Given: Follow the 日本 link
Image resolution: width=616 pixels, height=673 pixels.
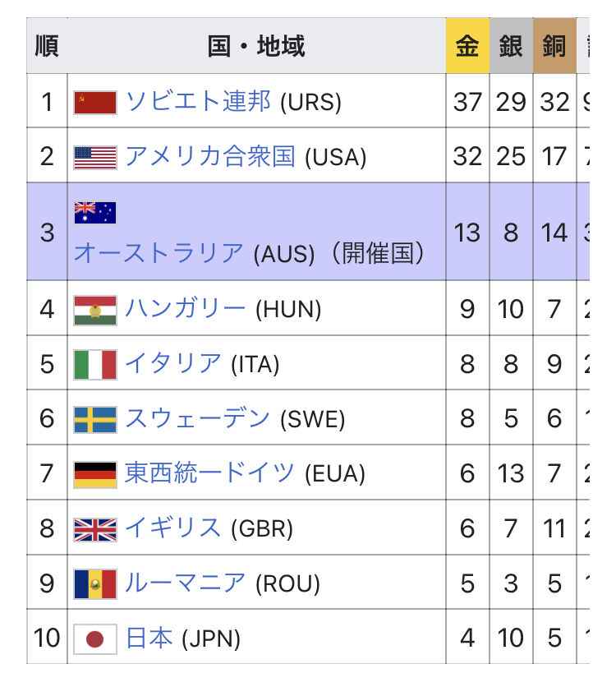Looking at the screenshot, I should (x=149, y=638).
